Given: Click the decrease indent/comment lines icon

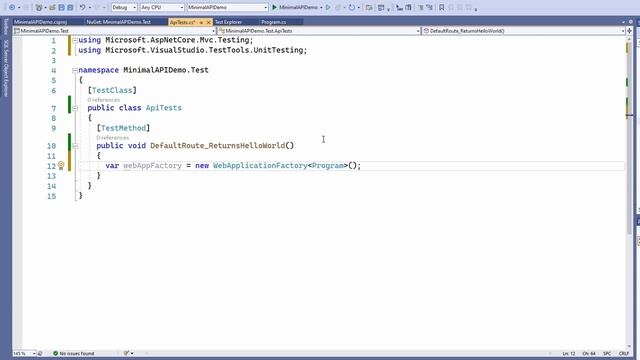Looking at the screenshot, I should [x=421, y=7].
